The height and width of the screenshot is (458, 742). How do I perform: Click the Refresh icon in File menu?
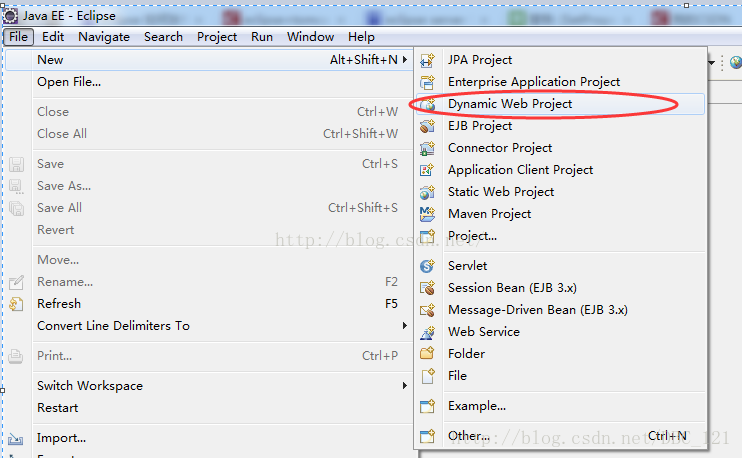(16, 304)
